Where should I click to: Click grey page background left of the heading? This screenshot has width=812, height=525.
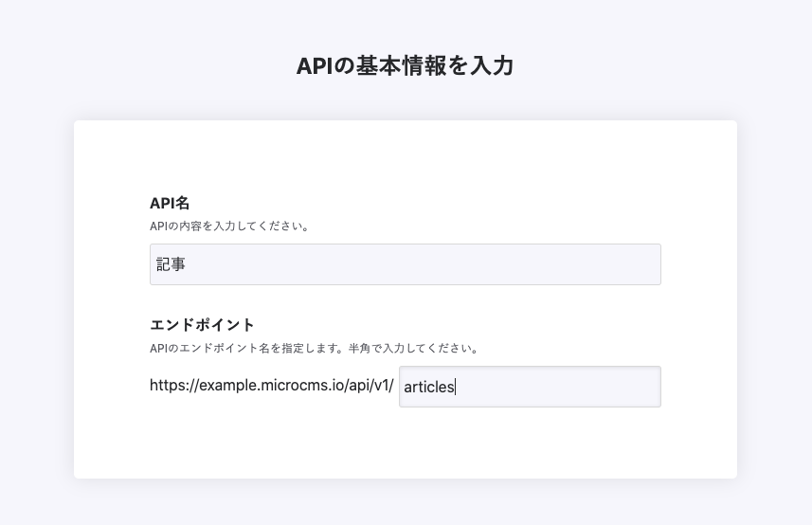pos(142,66)
